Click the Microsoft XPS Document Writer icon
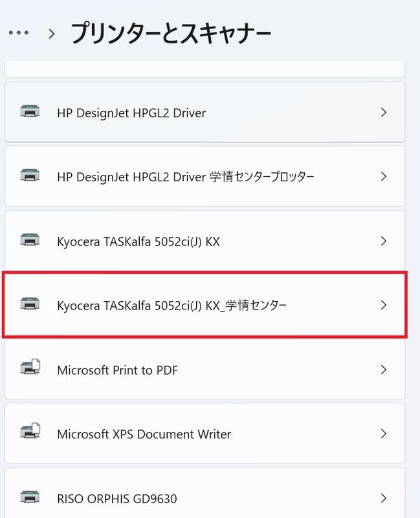The image size is (420, 518). tap(30, 431)
